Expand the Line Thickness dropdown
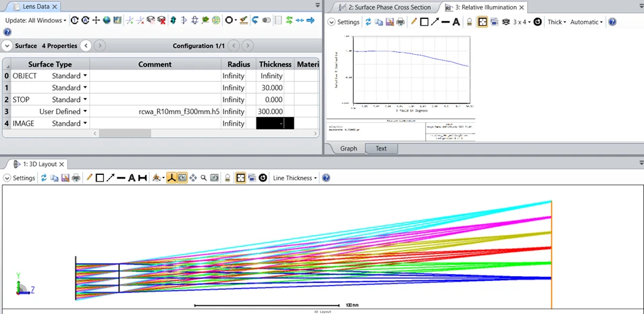Screen dimensions: 644x314 295,178
